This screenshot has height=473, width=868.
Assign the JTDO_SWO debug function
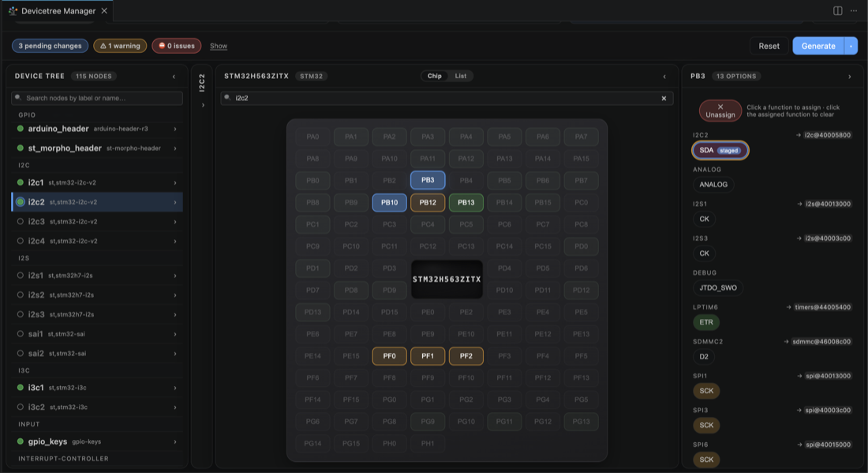click(718, 287)
